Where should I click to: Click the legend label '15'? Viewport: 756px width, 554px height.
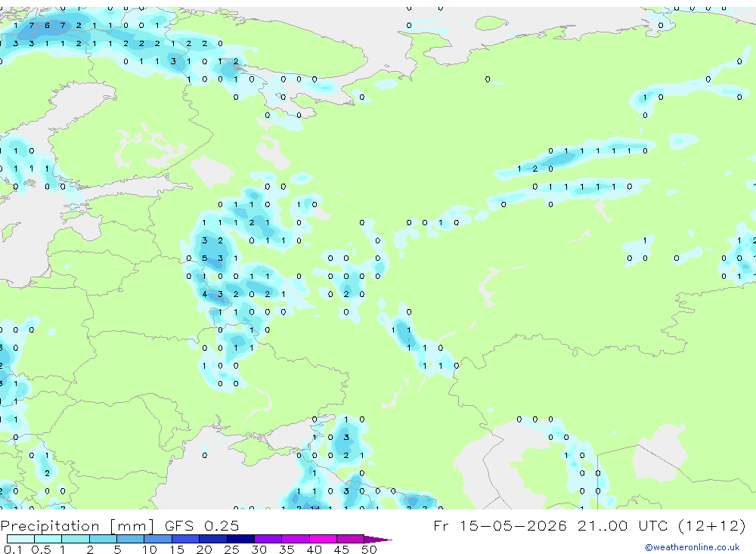pyautogui.click(x=177, y=549)
